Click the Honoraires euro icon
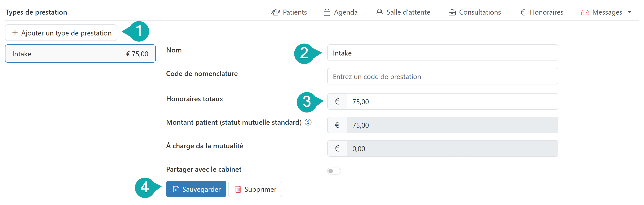The width and height of the screenshot is (644, 205). point(522,12)
